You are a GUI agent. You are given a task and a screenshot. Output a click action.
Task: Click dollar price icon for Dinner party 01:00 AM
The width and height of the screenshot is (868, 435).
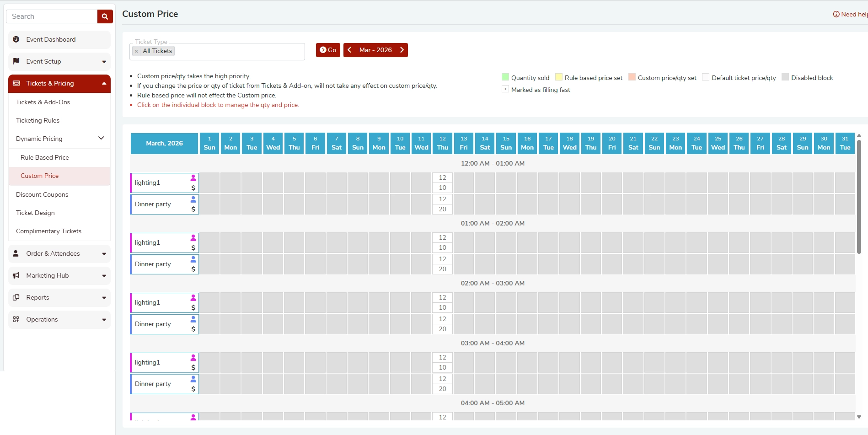click(x=193, y=269)
